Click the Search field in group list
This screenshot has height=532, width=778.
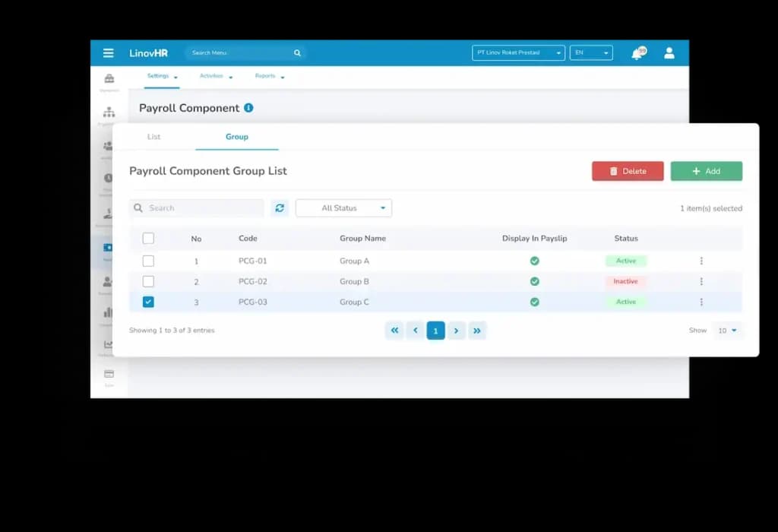[x=197, y=208]
